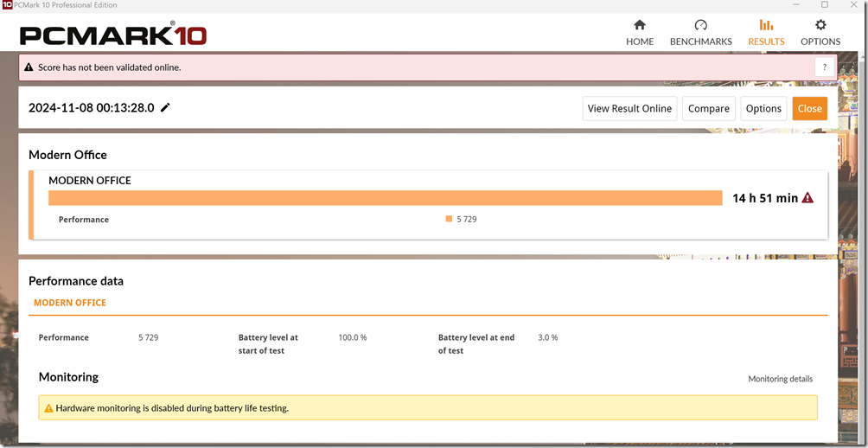Open the Options gear in top navigation
This screenshot has height=448, width=868.
(x=820, y=26)
